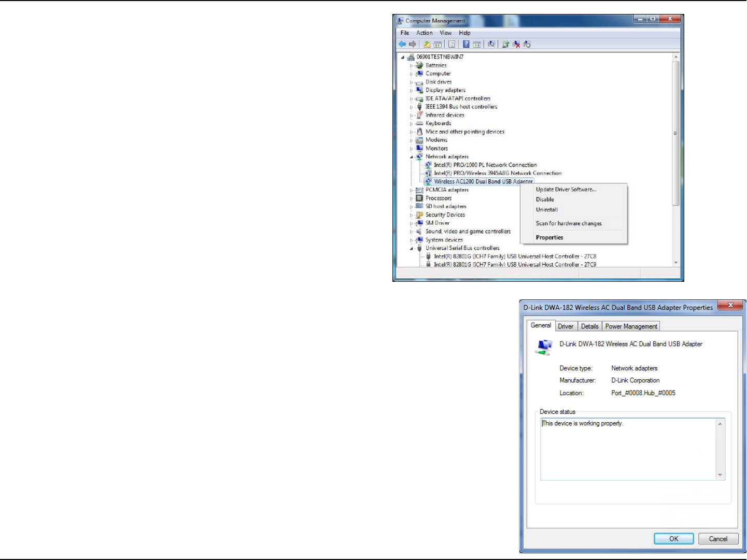Choose Properties in the context menu
The width and height of the screenshot is (747, 560).
[573, 238]
